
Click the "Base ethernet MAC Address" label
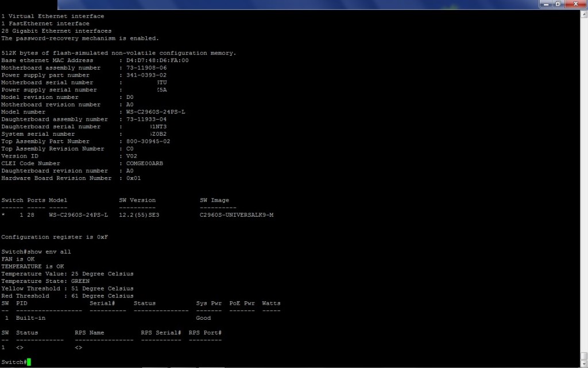(47, 60)
